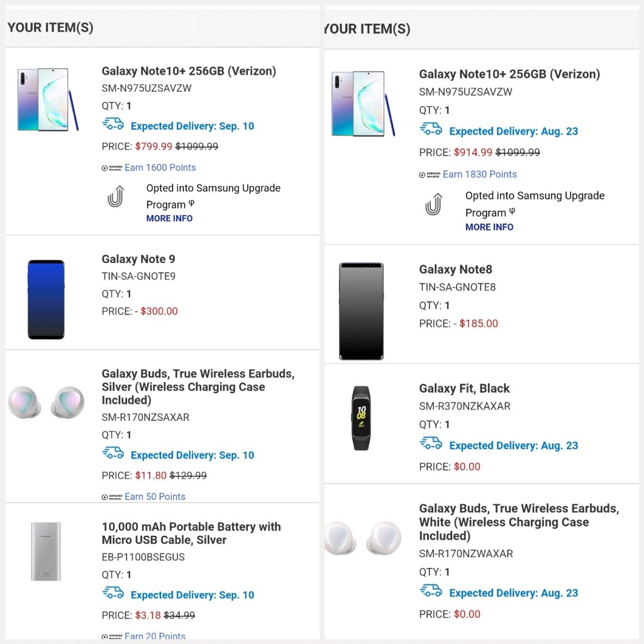Viewport: 644px width, 644px height.
Task: Click the Galaxy Buds Silver product title
Action: pyautogui.click(x=198, y=387)
